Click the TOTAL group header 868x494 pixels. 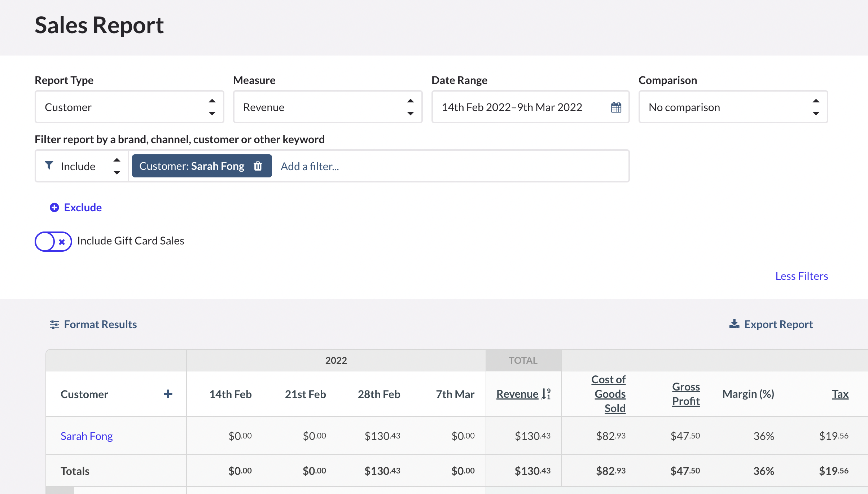point(523,360)
